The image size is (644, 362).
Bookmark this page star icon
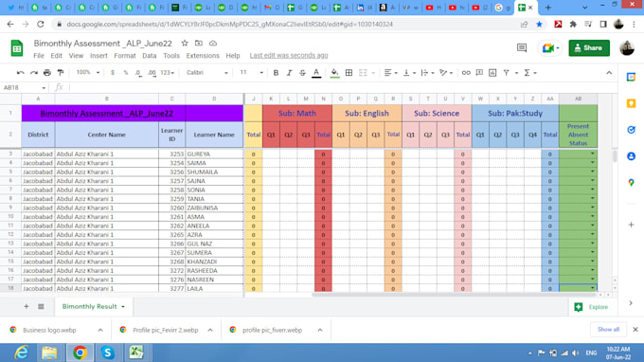click(x=539, y=25)
